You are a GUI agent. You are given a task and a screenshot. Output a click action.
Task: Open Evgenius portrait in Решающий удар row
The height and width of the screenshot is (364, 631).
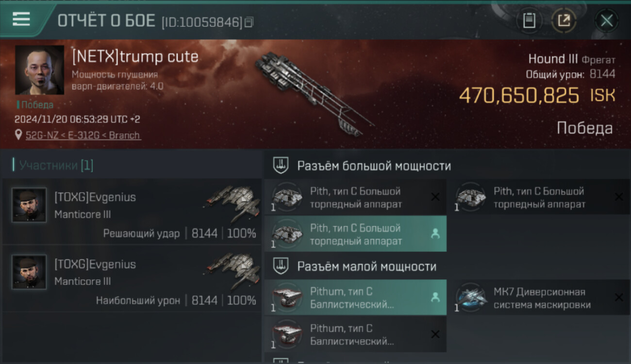(29, 205)
